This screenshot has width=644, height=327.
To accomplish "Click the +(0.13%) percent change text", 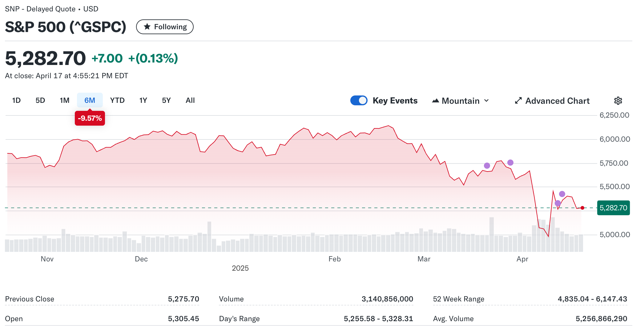I will pyautogui.click(x=153, y=58).
